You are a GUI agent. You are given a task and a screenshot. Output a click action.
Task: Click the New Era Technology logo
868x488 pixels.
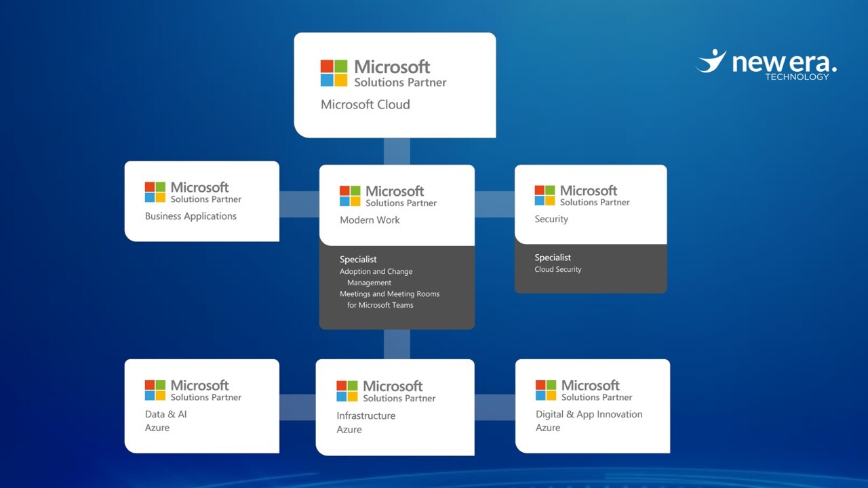766,64
